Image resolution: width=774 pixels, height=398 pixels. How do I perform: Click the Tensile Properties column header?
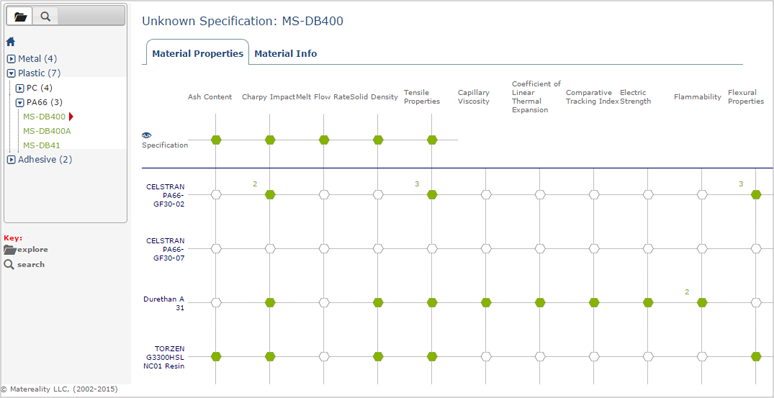click(422, 97)
